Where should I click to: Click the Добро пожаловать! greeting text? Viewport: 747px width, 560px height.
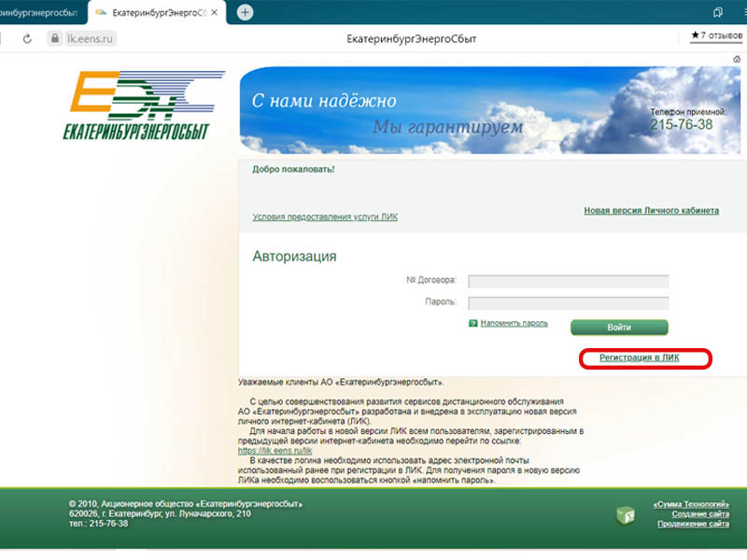pos(293,169)
